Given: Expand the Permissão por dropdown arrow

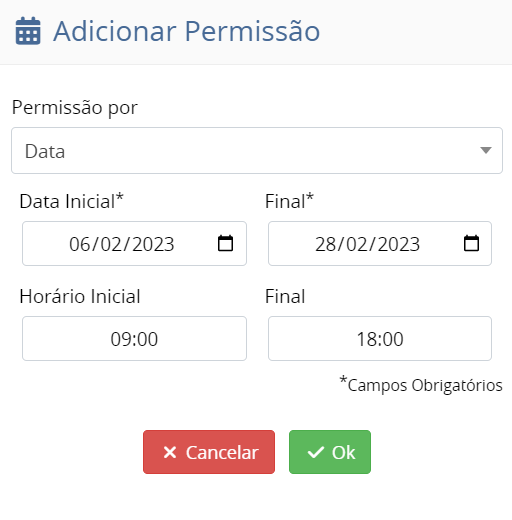Looking at the screenshot, I should (x=486, y=150).
